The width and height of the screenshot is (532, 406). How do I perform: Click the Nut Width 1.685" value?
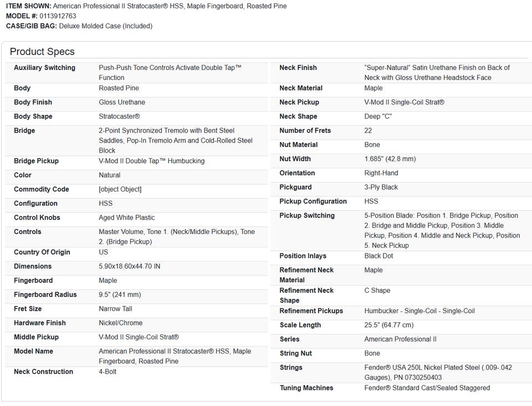pyautogui.click(x=390, y=159)
